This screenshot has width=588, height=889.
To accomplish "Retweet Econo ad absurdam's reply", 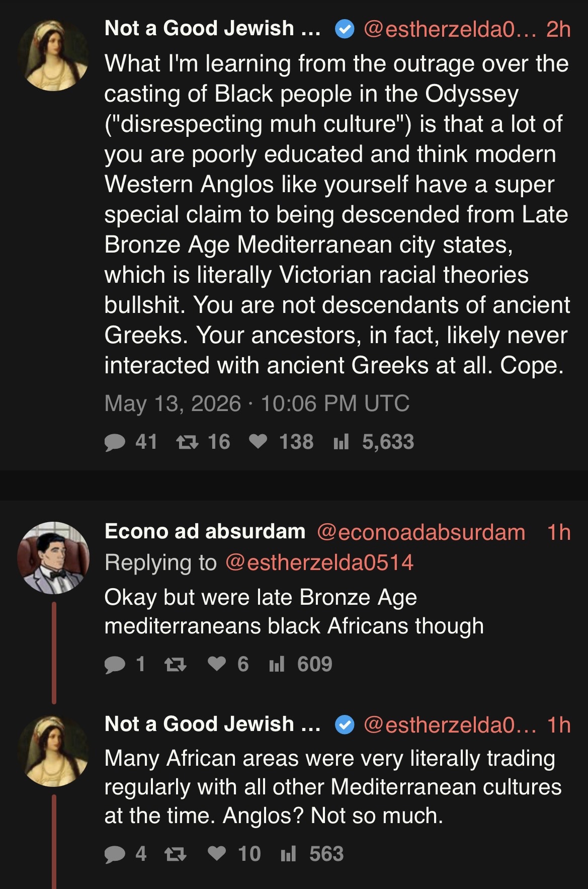I will (x=176, y=665).
